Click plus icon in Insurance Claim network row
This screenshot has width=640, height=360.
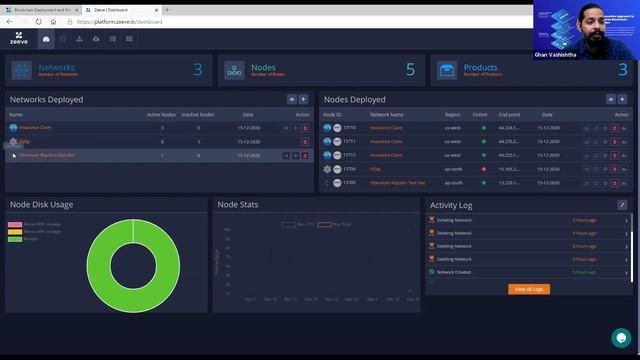pos(296,128)
